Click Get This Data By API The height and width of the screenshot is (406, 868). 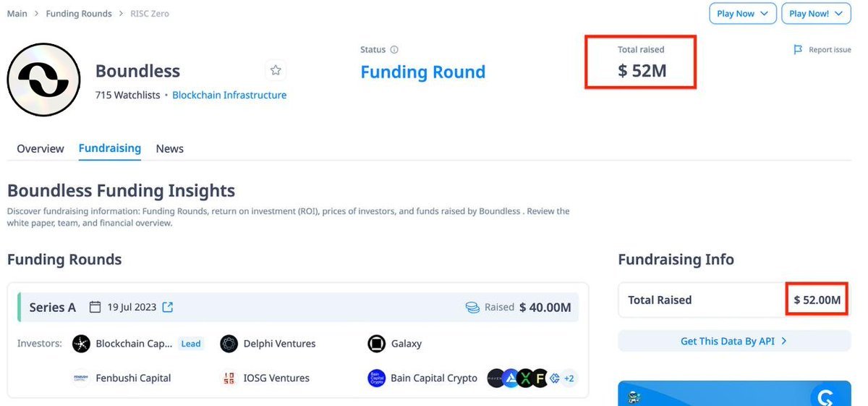[x=734, y=341]
